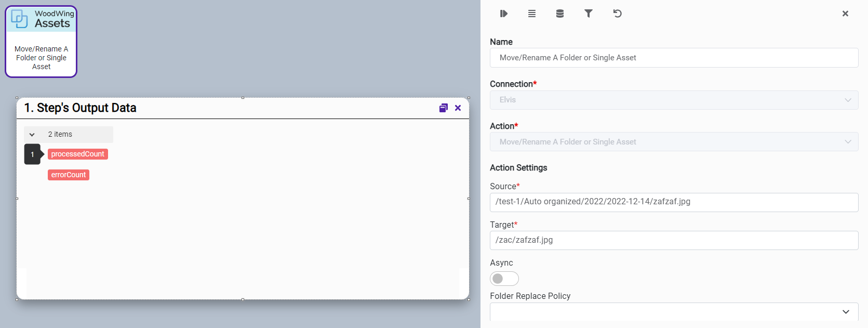Close the step settings side panel
This screenshot has width=868, height=328.
(x=845, y=14)
